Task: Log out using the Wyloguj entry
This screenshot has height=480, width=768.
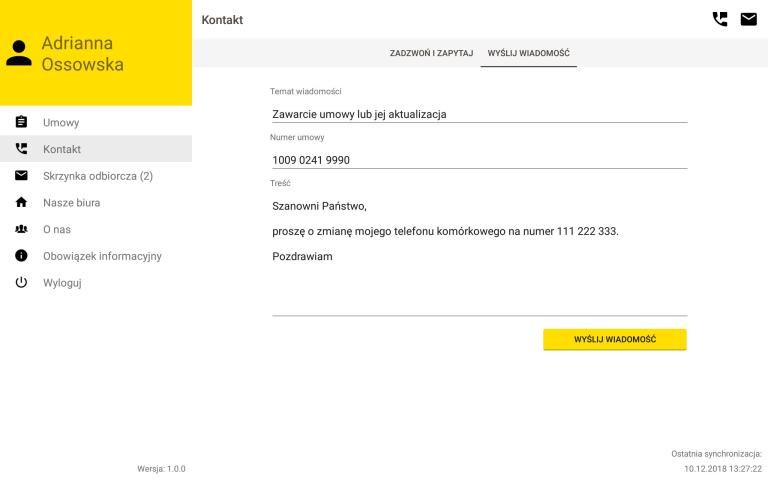Action: [62, 282]
